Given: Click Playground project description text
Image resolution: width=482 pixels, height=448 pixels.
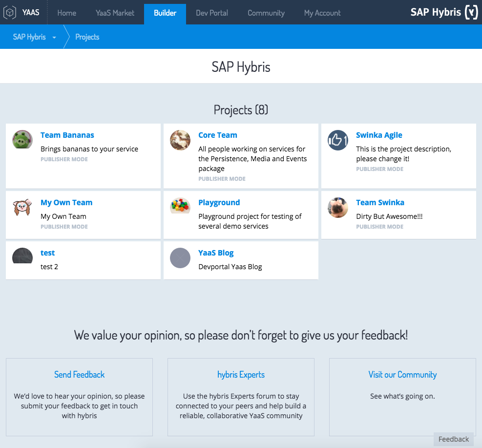Looking at the screenshot, I should (x=250, y=221).
